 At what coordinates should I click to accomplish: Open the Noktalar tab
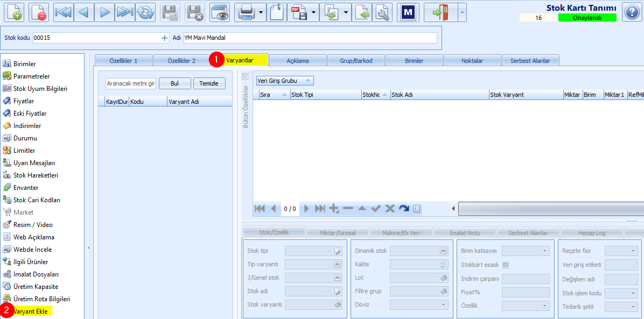tap(472, 60)
